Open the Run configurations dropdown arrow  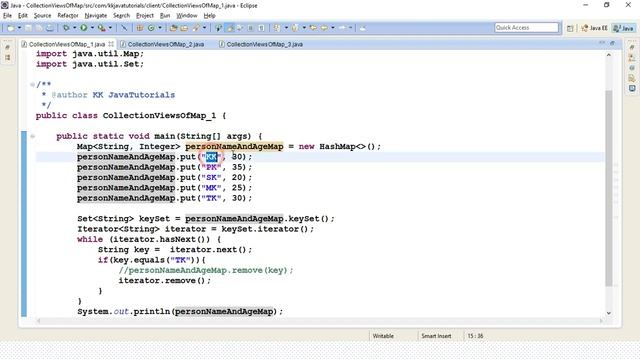coord(92,28)
